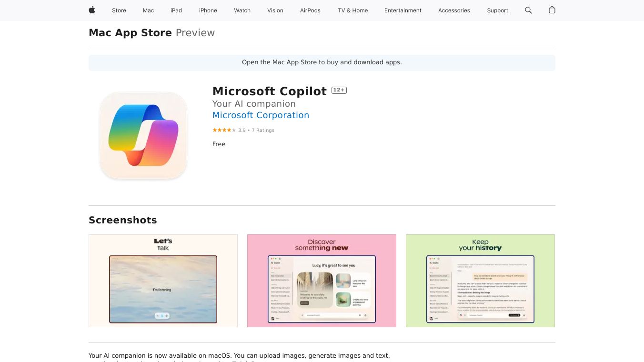This screenshot has width=644, height=362.
Task: Open the Accessories menu item
Action: pyautogui.click(x=454, y=10)
